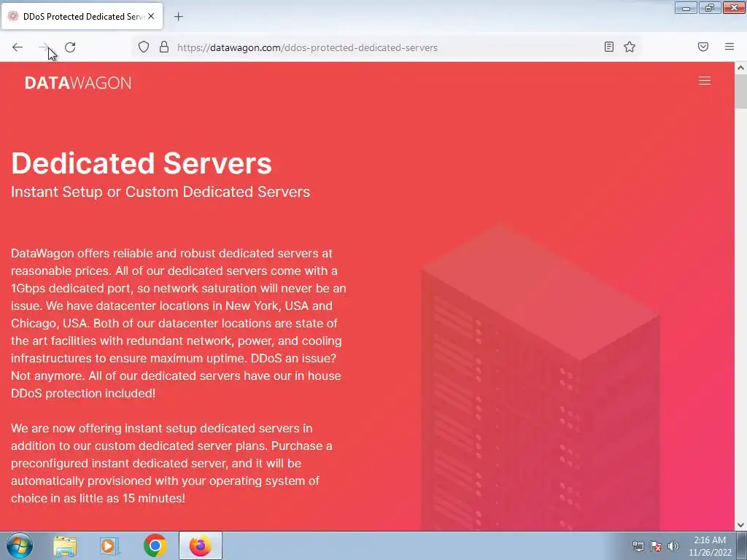Restore down the Firefox window
This screenshot has width=747, height=560.
(x=710, y=7)
